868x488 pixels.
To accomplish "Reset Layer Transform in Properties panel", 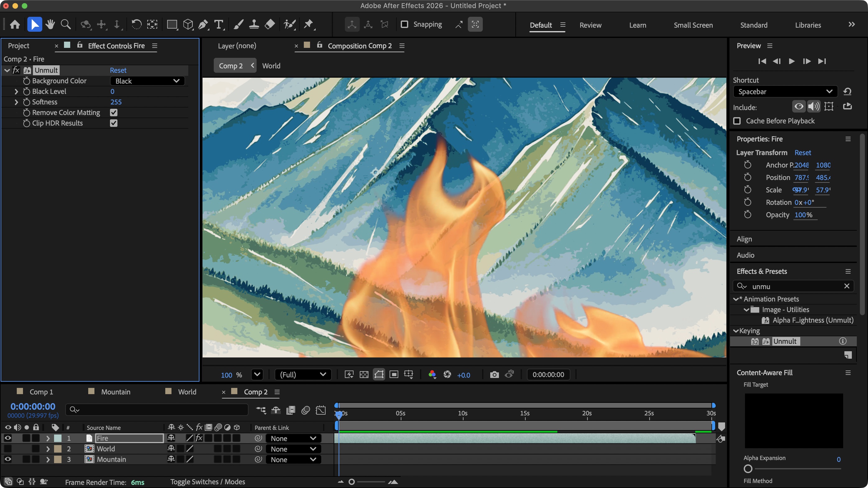I will point(803,152).
